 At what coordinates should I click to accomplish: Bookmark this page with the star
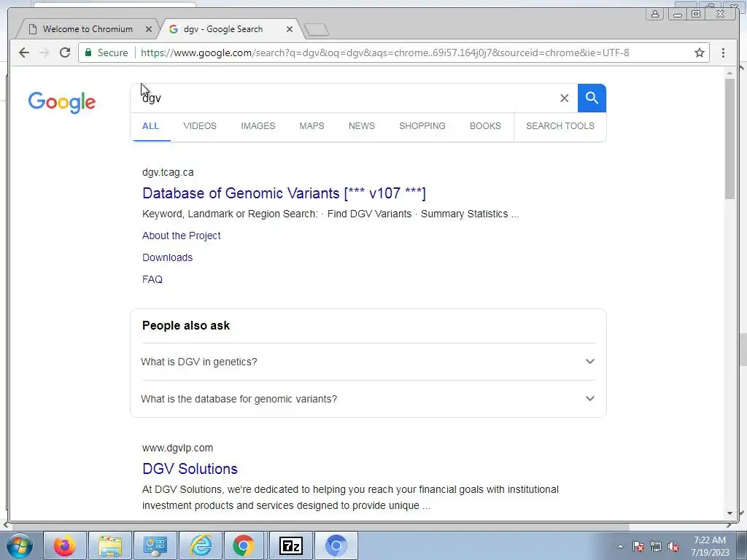(x=699, y=52)
